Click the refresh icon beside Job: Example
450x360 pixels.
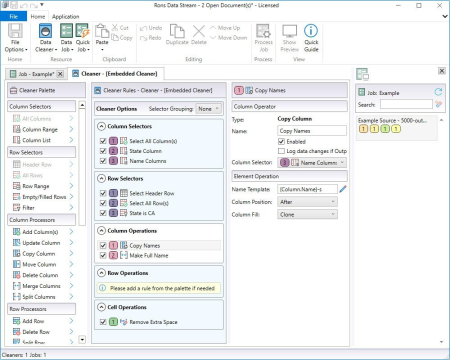[438, 92]
